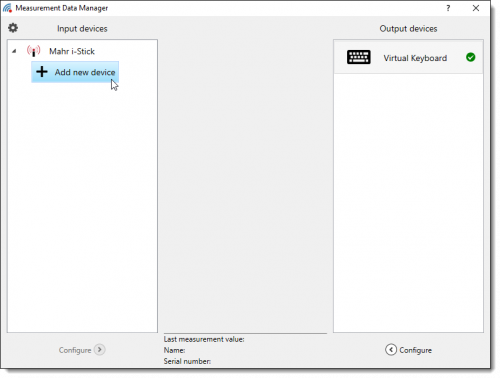This screenshot has width=500, height=378.
Task: Open settings via the gear icon
Action: click(x=13, y=28)
